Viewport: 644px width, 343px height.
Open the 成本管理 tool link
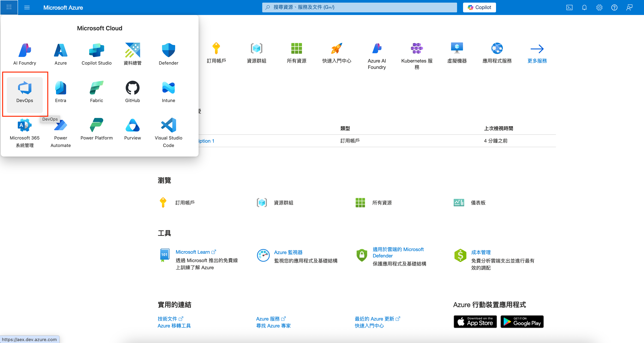click(481, 252)
